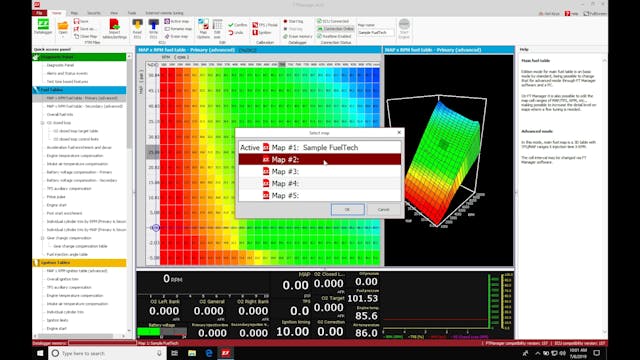Click the Erase map icon
The image size is (640, 360).
pyautogui.click(x=167, y=36)
